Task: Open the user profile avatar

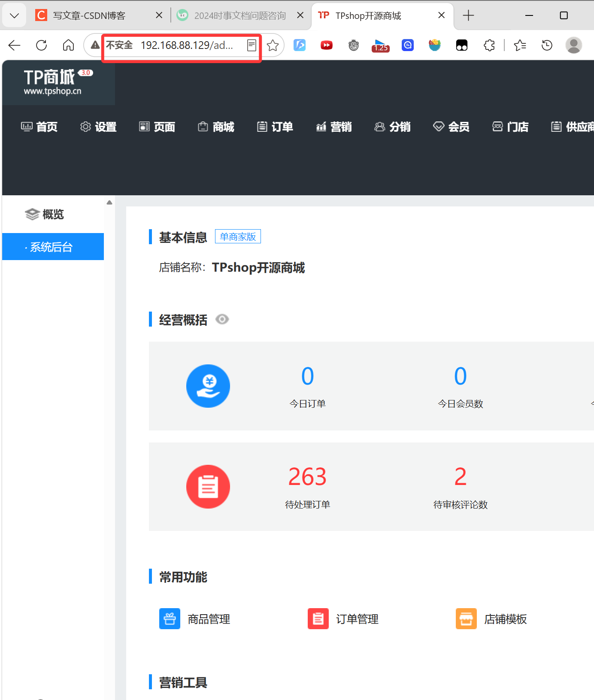Action: (574, 45)
